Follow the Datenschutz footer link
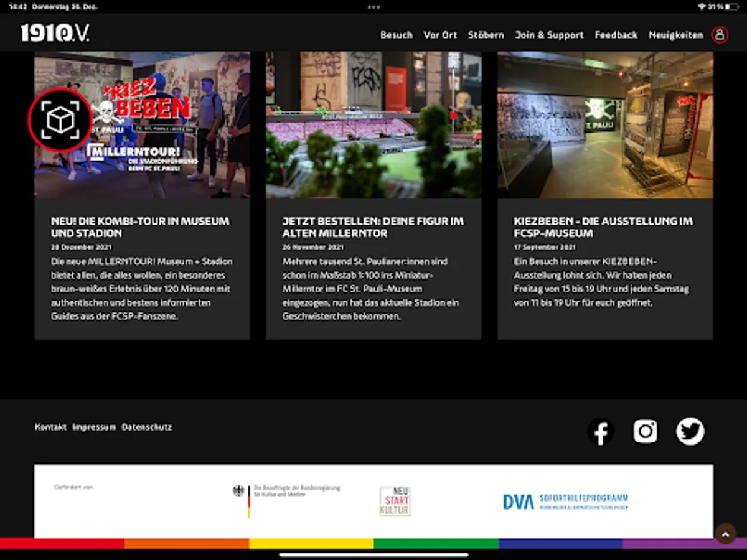Screen dimensions: 747x560 [147, 427]
